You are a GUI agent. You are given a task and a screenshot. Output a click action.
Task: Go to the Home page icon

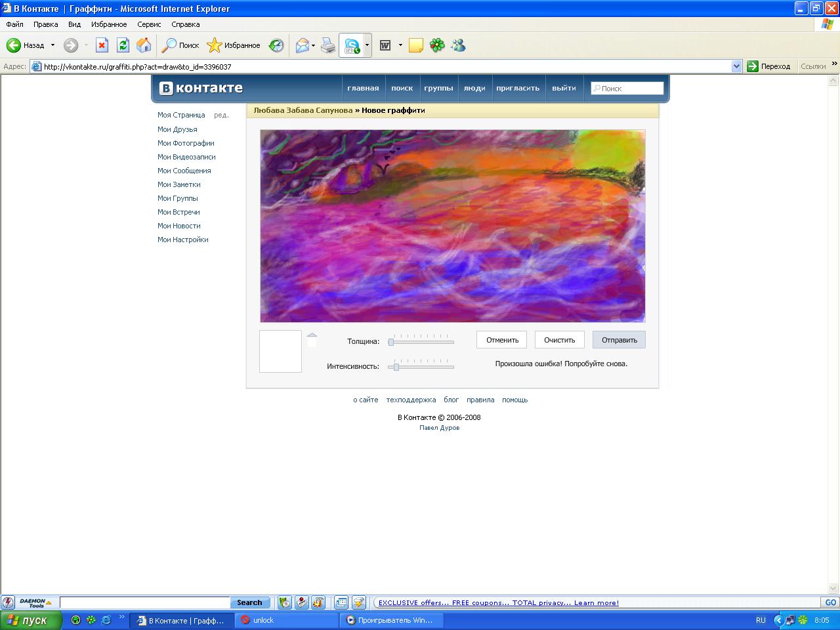(x=144, y=45)
